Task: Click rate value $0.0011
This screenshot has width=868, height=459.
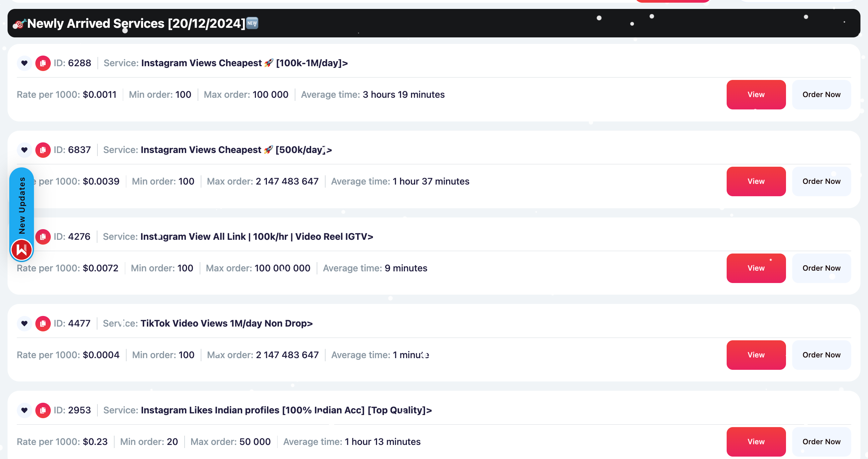Action: [100, 95]
